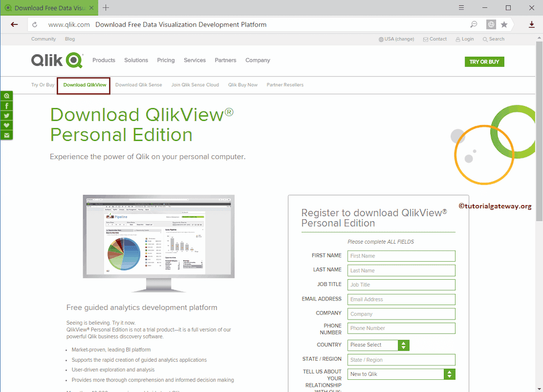The image size is (543, 392).
Task: Click the First Name input field
Action: point(401,256)
